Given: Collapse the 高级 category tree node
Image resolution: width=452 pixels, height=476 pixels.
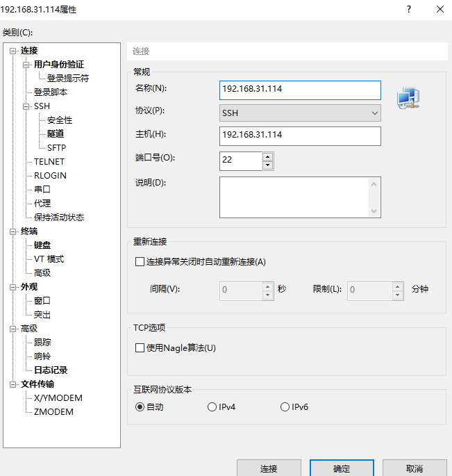Looking at the screenshot, I should point(12,329).
